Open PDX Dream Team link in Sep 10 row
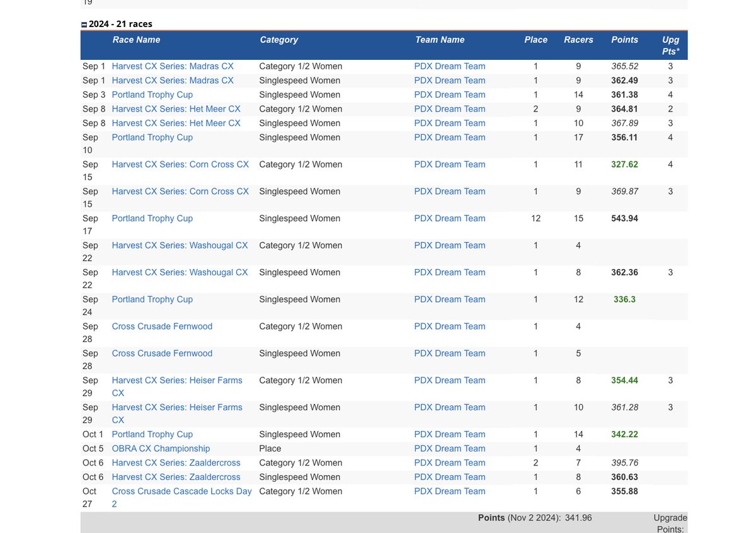756x533 pixels. pos(450,137)
